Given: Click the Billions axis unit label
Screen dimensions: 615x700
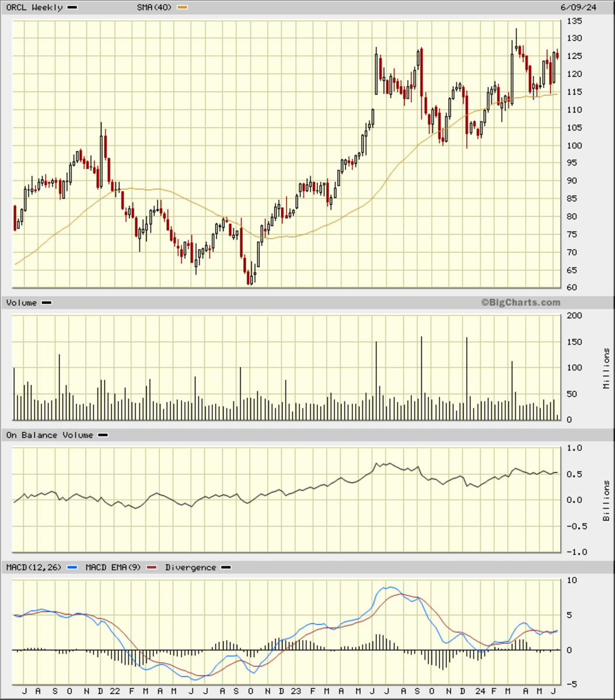Looking at the screenshot, I should point(607,501).
